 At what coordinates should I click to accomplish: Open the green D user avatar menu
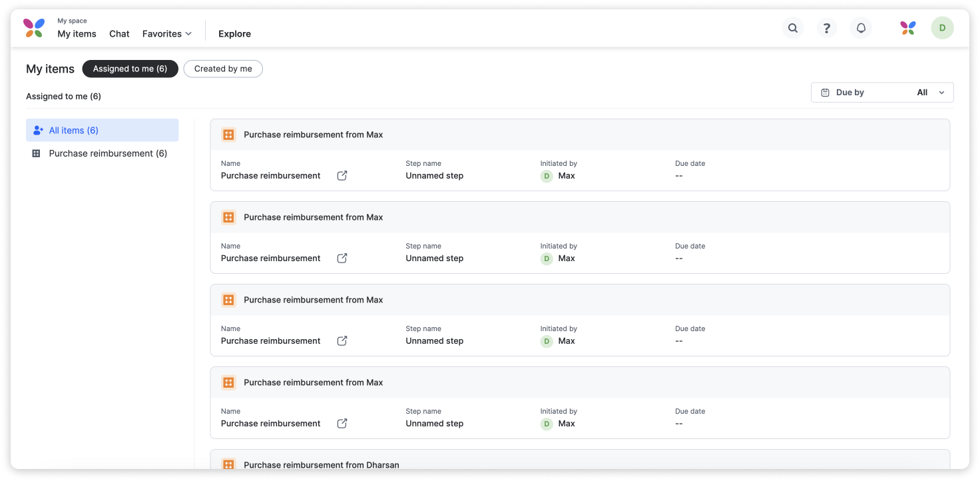pyautogui.click(x=942, y=28)
